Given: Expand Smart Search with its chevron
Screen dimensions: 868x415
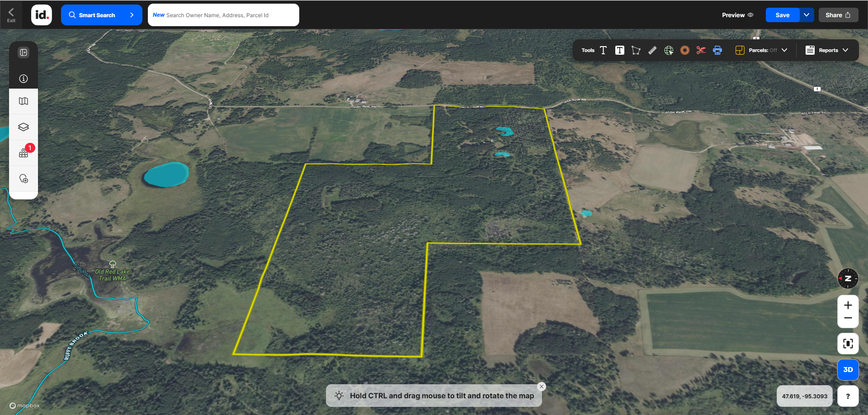Looking at the screenshot, I should pos(132,15).
